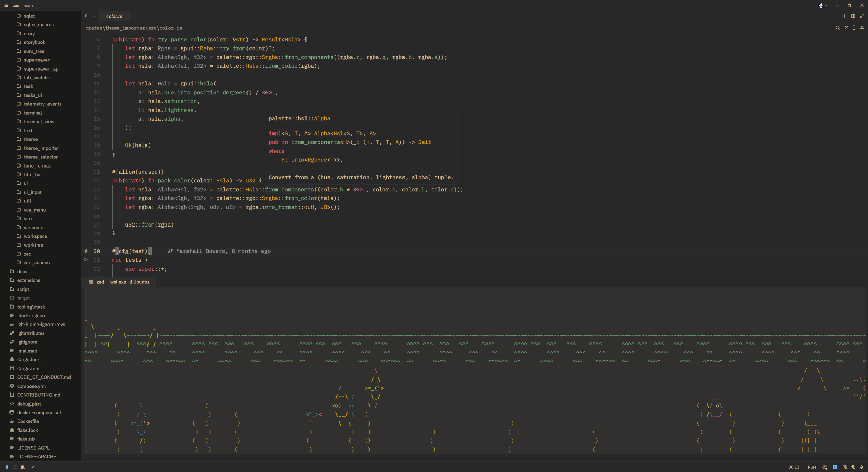Screen dimensions: 868x472
Task: Open CONTRIBUTING.md file
Action: point(40,395)
